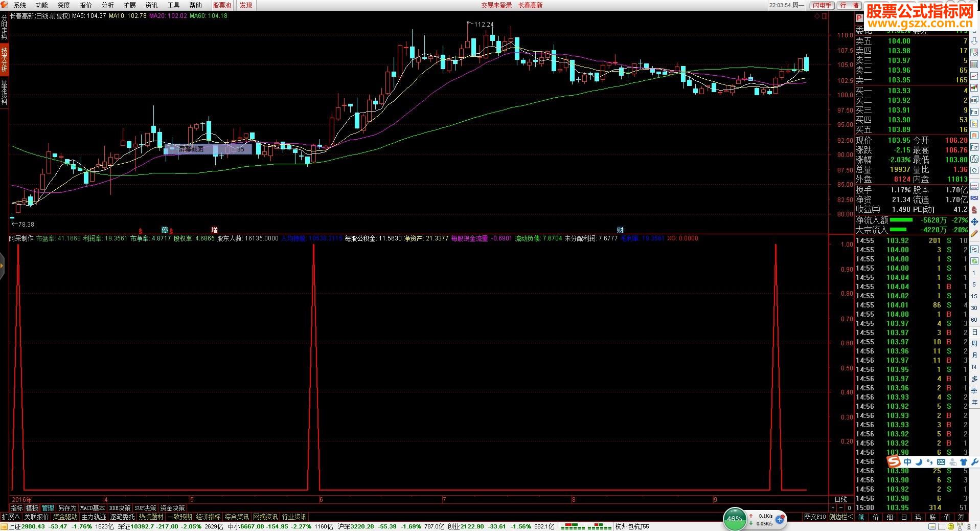
Task: Select the 周 weekly period button
Action: click(x=974, y=343)
